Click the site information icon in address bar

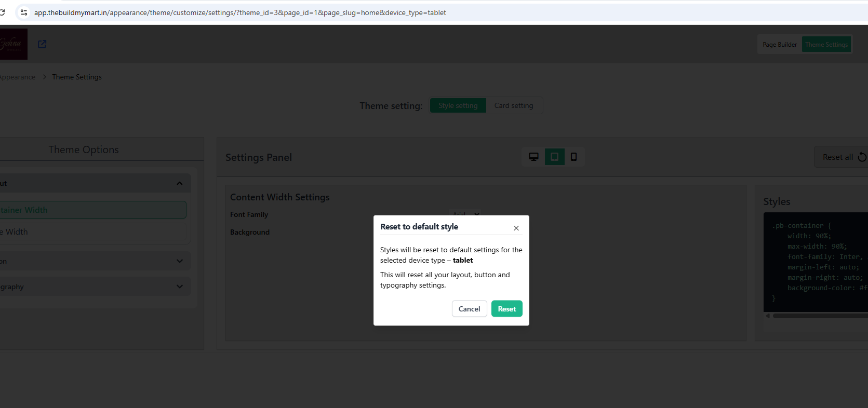click(23, 12)
